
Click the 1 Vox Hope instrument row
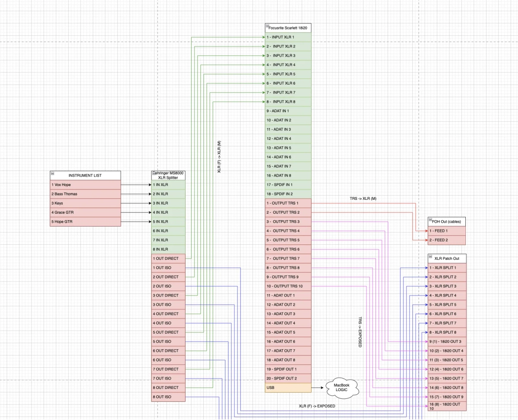85,185
